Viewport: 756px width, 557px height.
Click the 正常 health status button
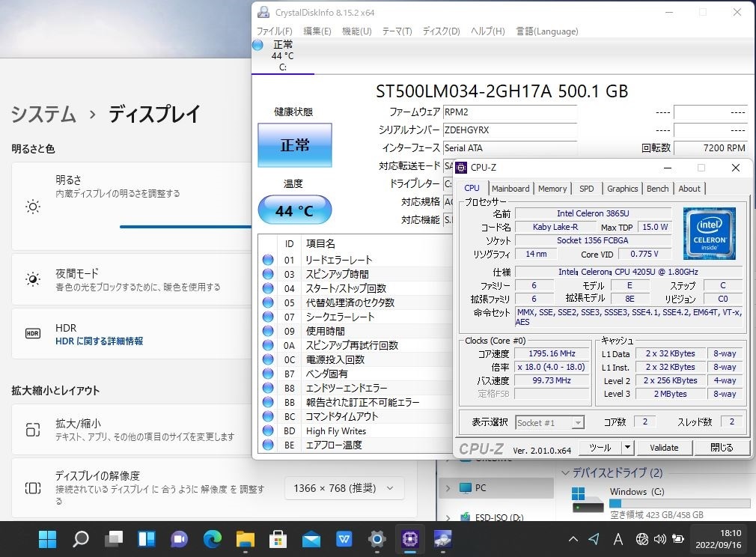click(x=295, y=145)
